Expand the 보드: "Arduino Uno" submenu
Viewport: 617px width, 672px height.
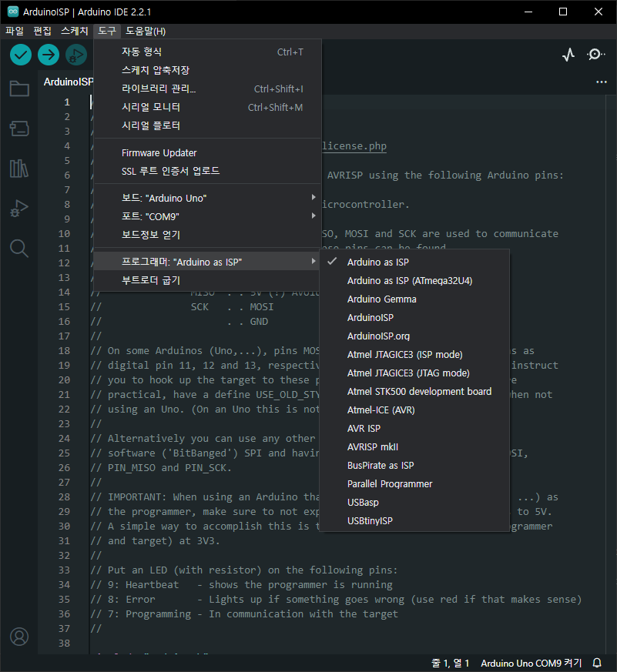[x=207, y=198]
